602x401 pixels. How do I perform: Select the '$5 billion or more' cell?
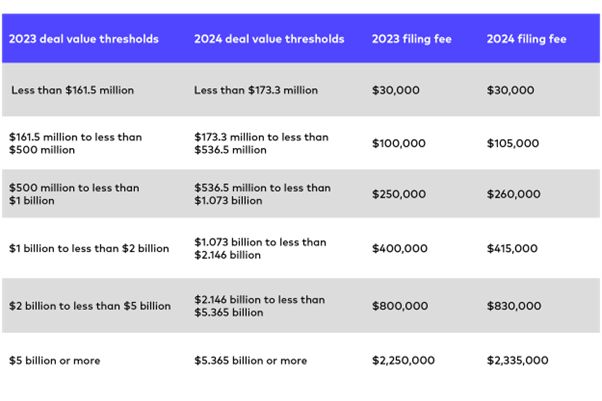(56, 360)
